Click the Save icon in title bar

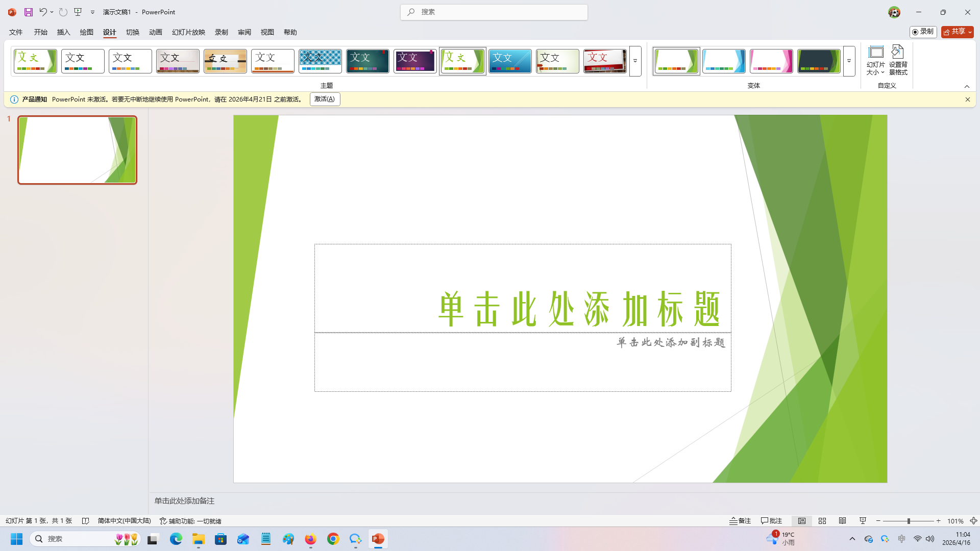click(29, 12)
